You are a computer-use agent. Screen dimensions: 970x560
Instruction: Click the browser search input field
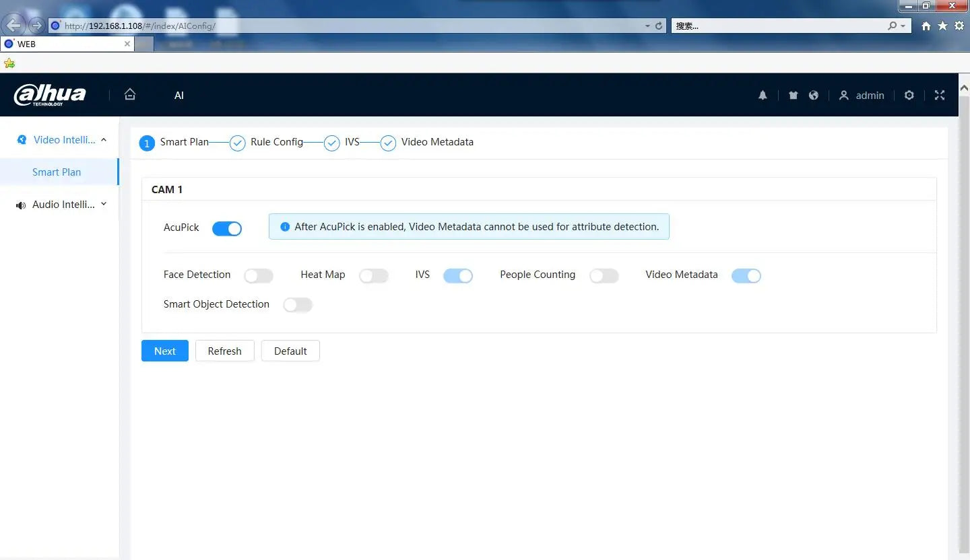click(778, 26)
